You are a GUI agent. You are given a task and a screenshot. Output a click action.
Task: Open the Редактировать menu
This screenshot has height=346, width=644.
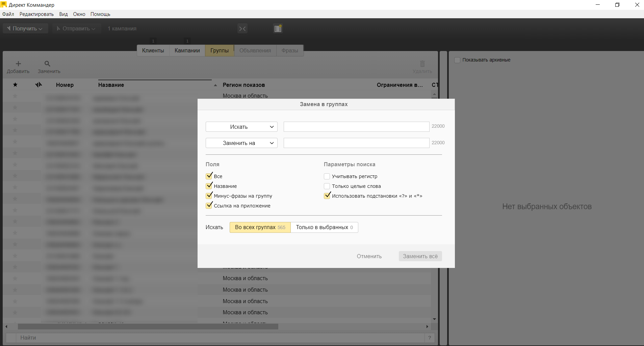pos(36,14)
